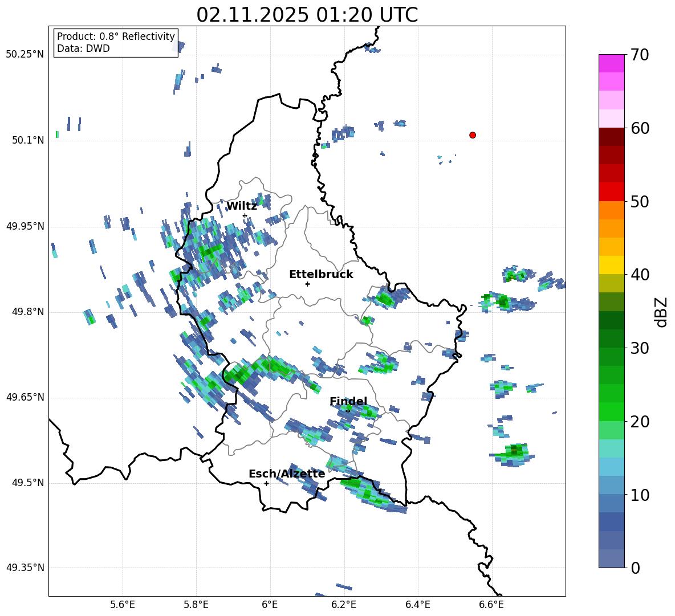Click the bottom-most blue-gray colorbar segment
The image size is (675, 616).
coord(612,558)
